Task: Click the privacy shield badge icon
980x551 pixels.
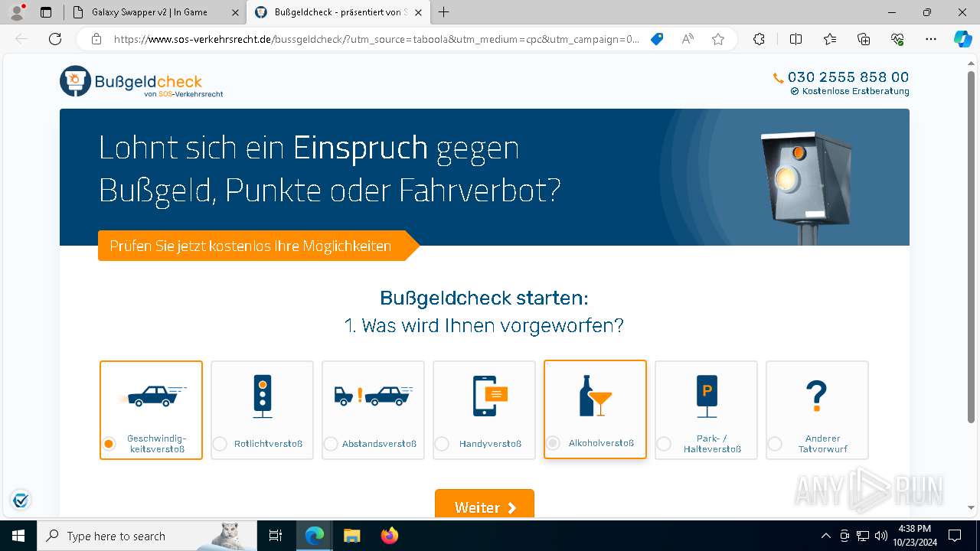Action: tap(21, 500)
